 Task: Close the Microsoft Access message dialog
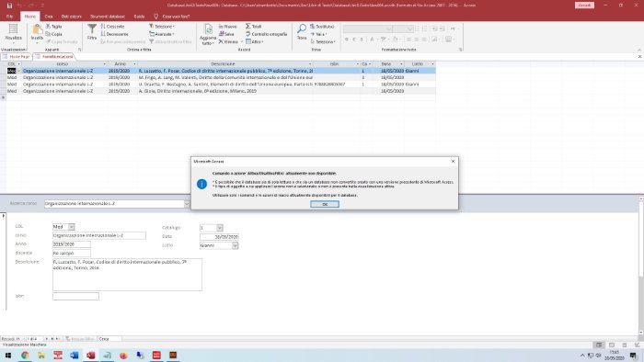click(x=453, y=161)
